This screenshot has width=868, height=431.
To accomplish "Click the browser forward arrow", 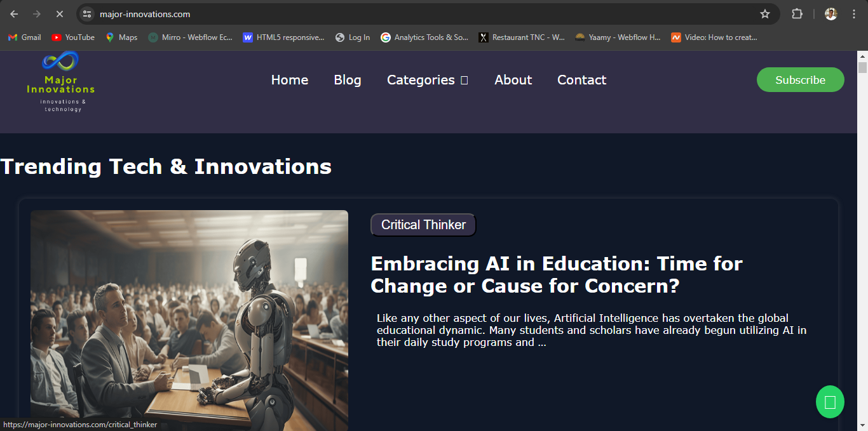I will (x=36, y=14).
